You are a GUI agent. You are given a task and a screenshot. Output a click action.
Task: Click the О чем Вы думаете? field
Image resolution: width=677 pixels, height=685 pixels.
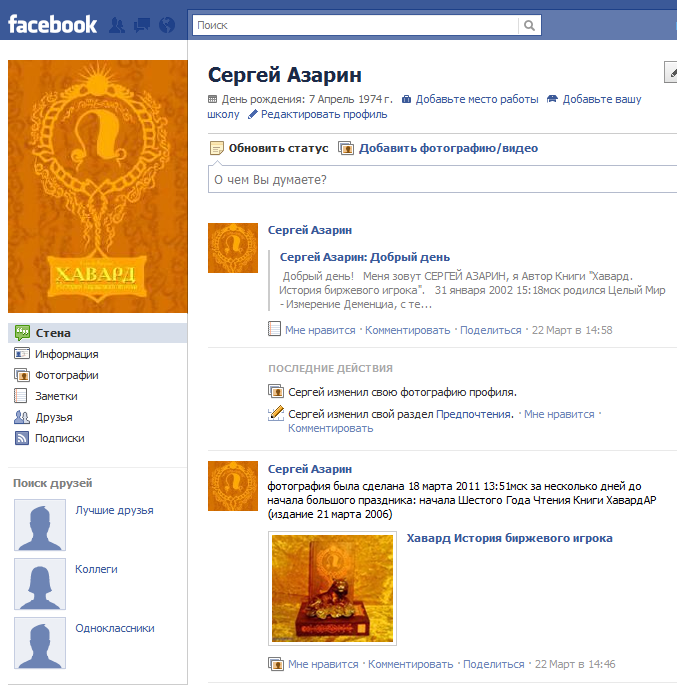tap(442, 180)
